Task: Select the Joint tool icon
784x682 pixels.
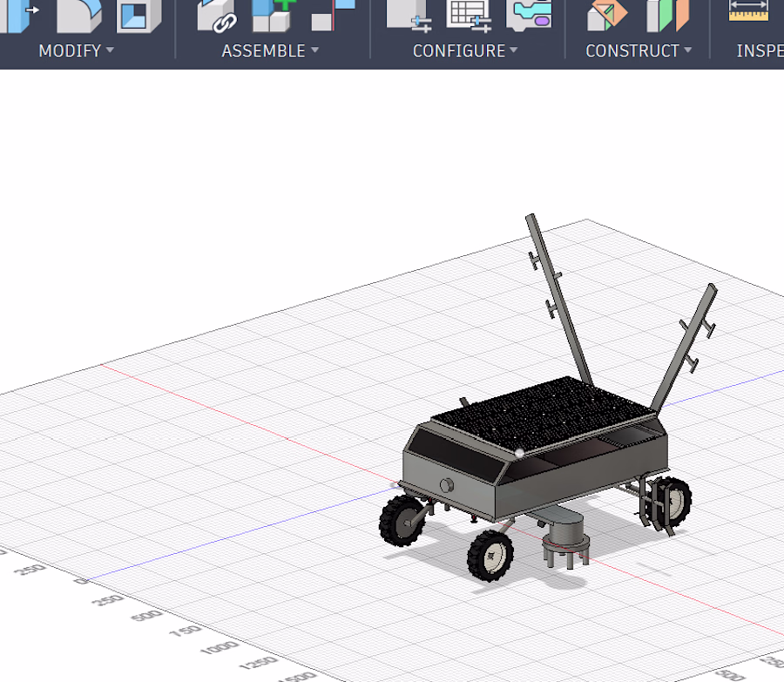Action: (333, 15)
